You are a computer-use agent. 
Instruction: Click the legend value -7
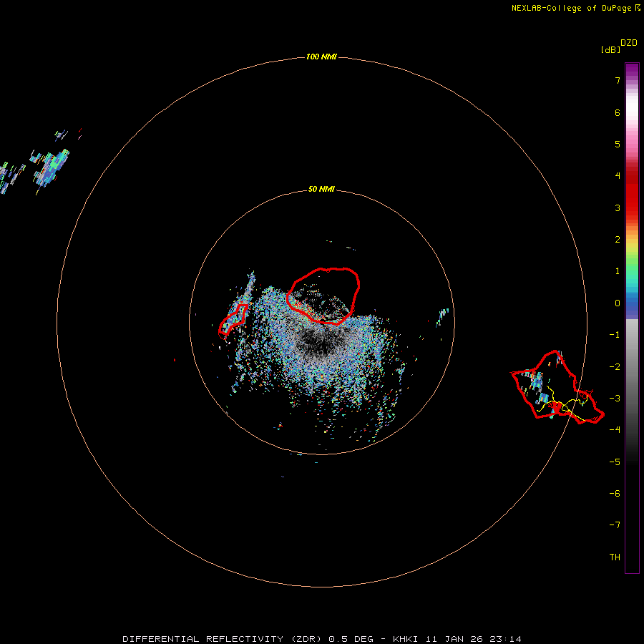coord(615,525)
